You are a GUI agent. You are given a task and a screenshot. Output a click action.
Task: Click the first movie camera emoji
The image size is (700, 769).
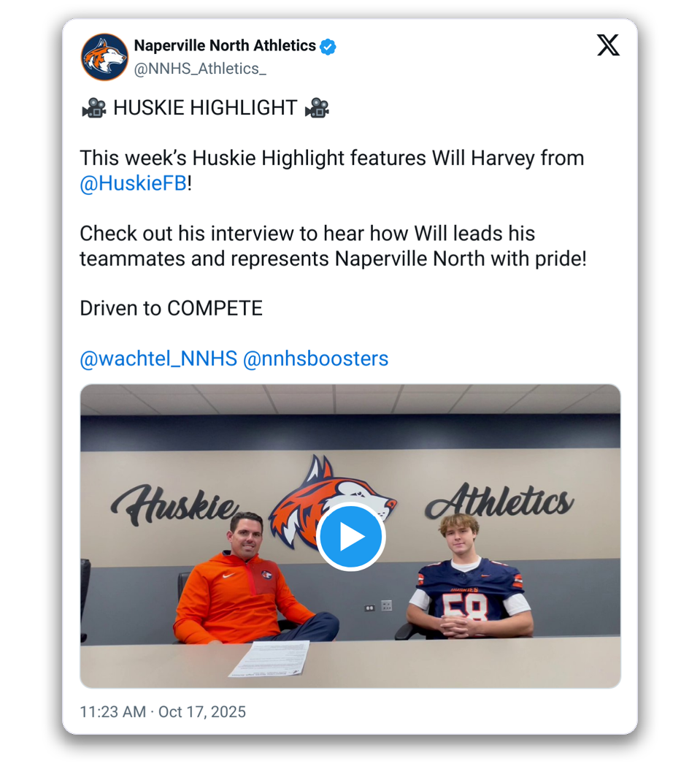pos(93,108)
